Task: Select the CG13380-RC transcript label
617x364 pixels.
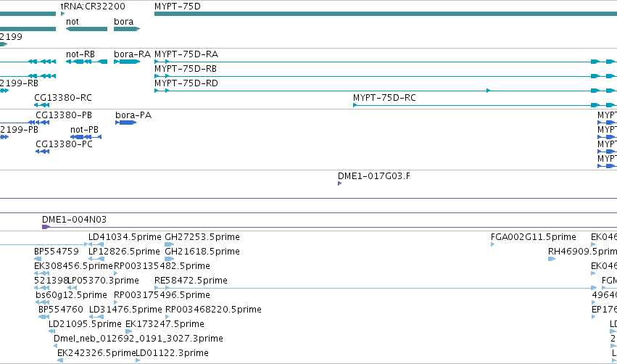Action: click(x=63, y=98)
